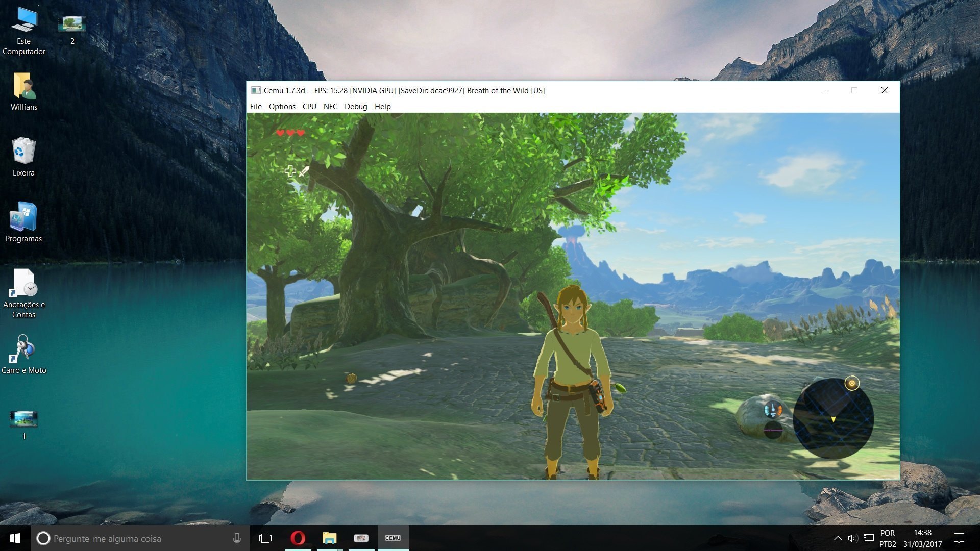Click the POR PTB2 language indicator
The width and height of the screenshot is (980, 551).
tap(888, 538)
